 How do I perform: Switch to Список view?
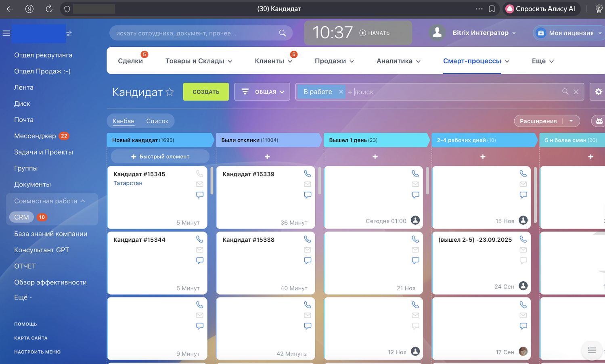coord(157,121)
